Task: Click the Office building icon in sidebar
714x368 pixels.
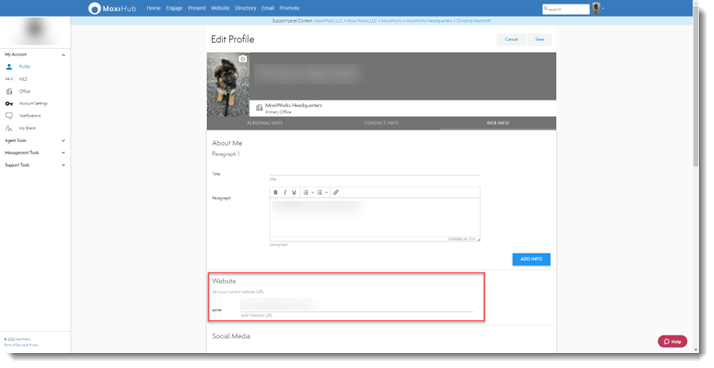Action: click(9, 91)
